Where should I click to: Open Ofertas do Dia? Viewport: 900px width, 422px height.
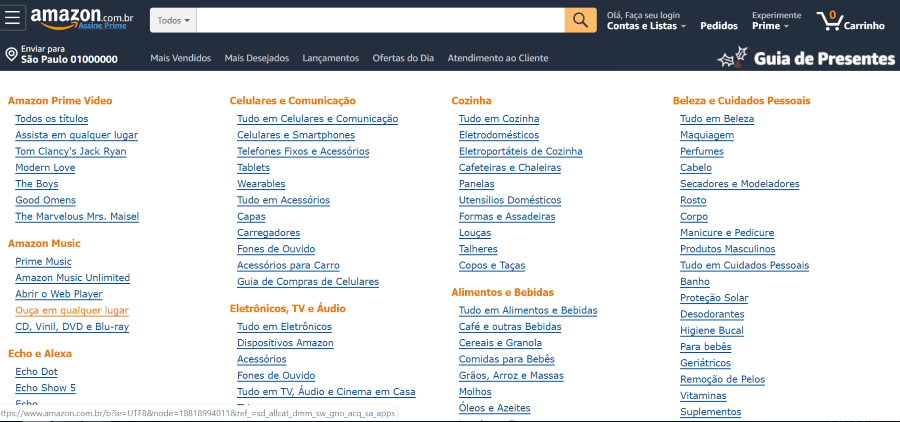[x=403, y=58]
